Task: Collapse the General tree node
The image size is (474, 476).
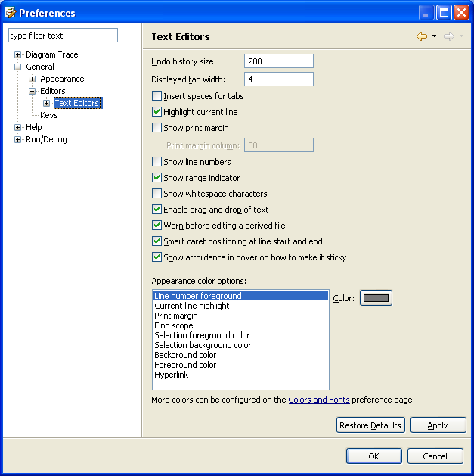Action: (x=17, y=67)
